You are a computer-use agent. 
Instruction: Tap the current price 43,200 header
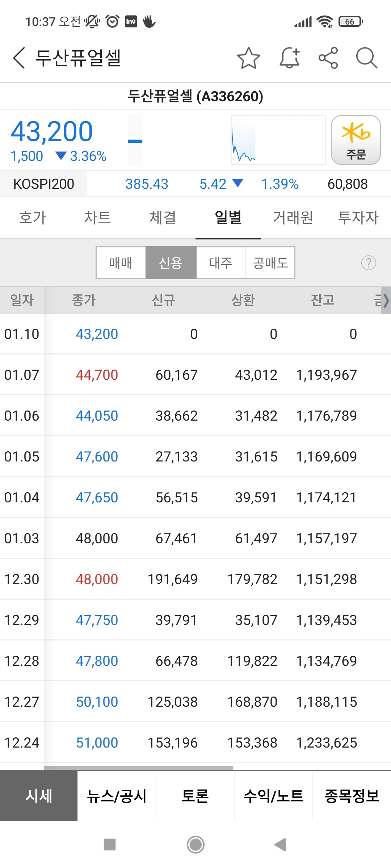pyautogui.click(x=52, y=132)
